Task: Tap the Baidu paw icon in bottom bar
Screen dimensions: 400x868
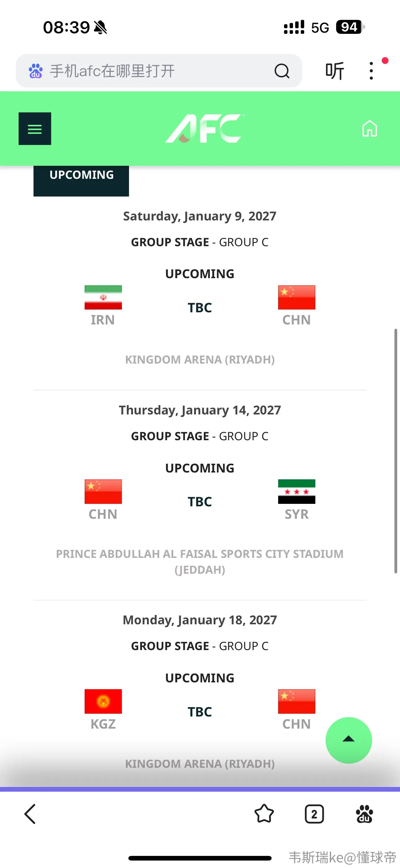Action: 364,814
